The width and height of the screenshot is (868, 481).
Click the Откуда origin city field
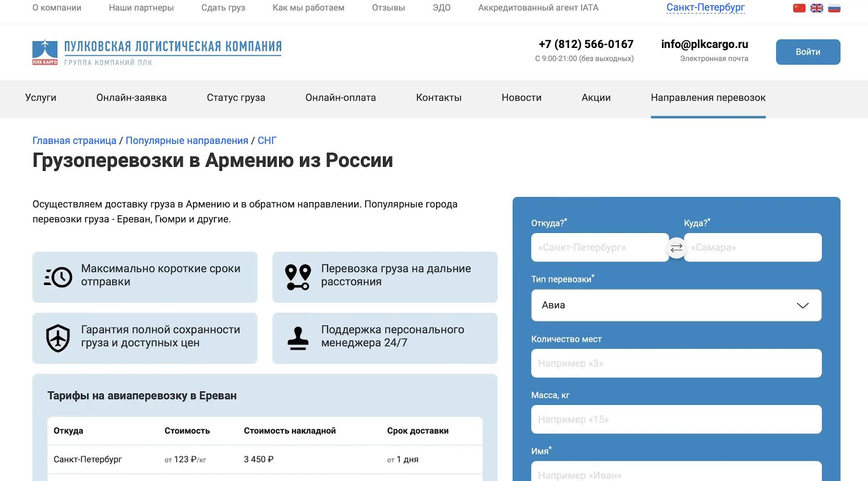600,248
